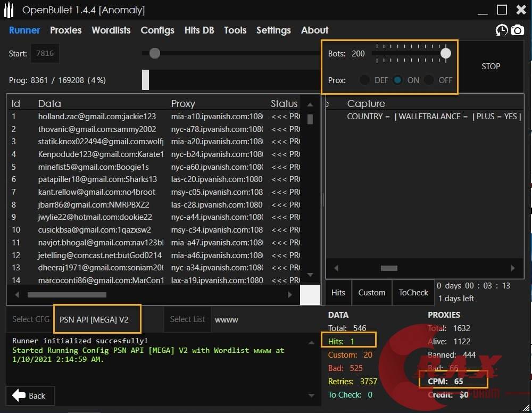Click the up arrow of the data list scrollbar
The height and width of the screenshot is (413, 532).
coord(310,104)
